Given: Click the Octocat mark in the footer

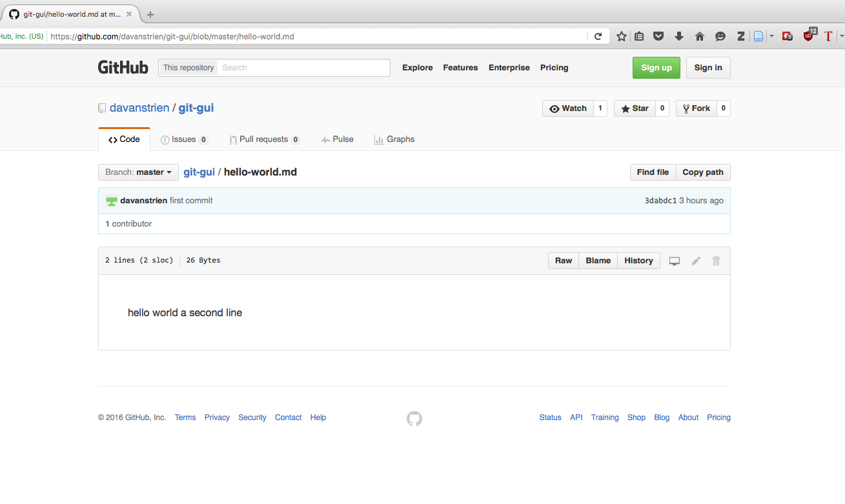Looking at the screenshot, I should (x=414, y=419).
